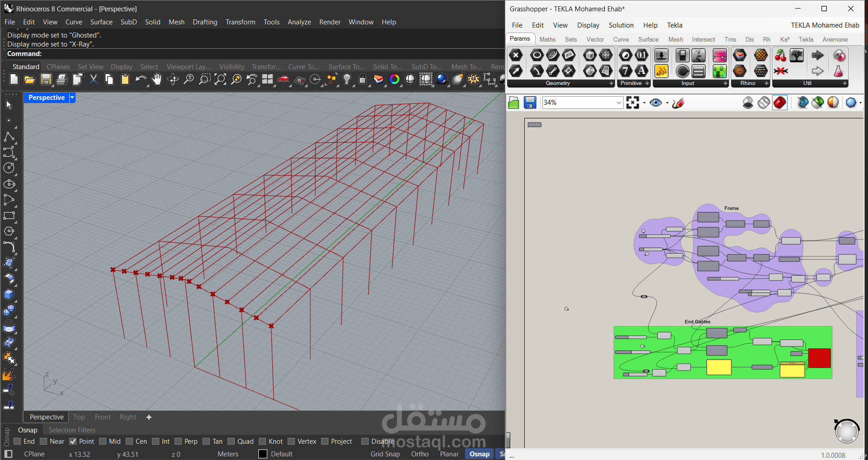Open the 34% zoom level dropdown in Grasshopper

point(619,103)
